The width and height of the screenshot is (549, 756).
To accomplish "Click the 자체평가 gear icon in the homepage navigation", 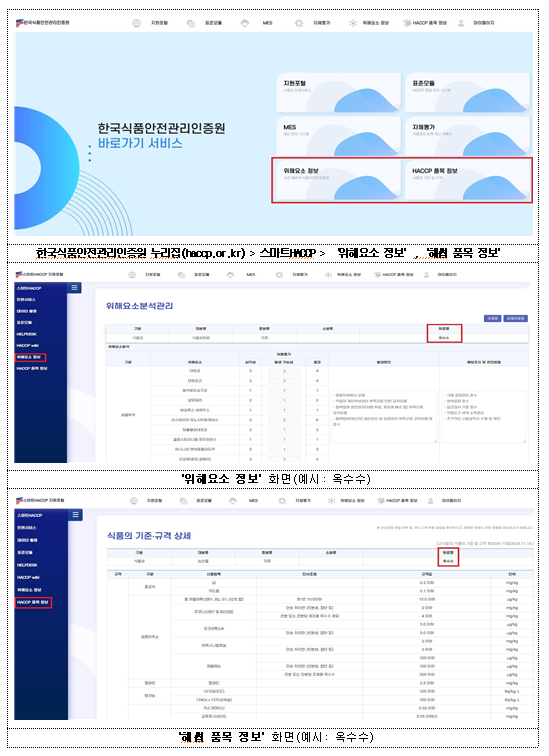I will click(299, 23).
